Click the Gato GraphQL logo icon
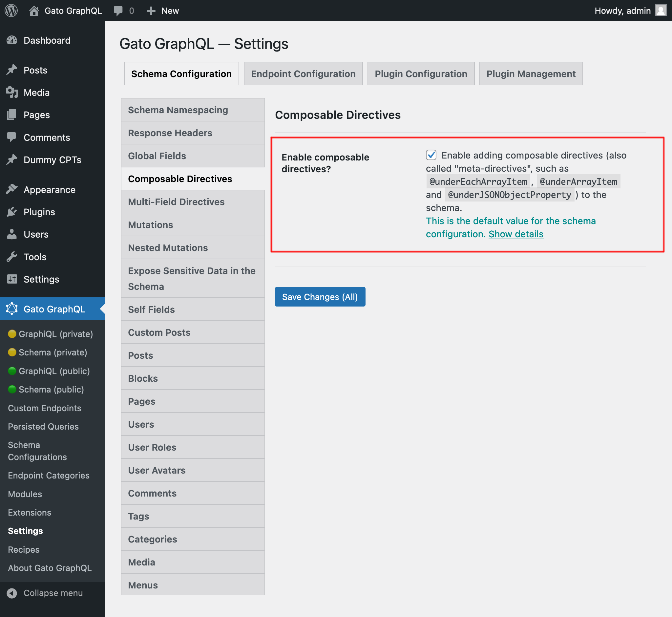Viewport: 672px width, 617px height. (x=12, y=309)
